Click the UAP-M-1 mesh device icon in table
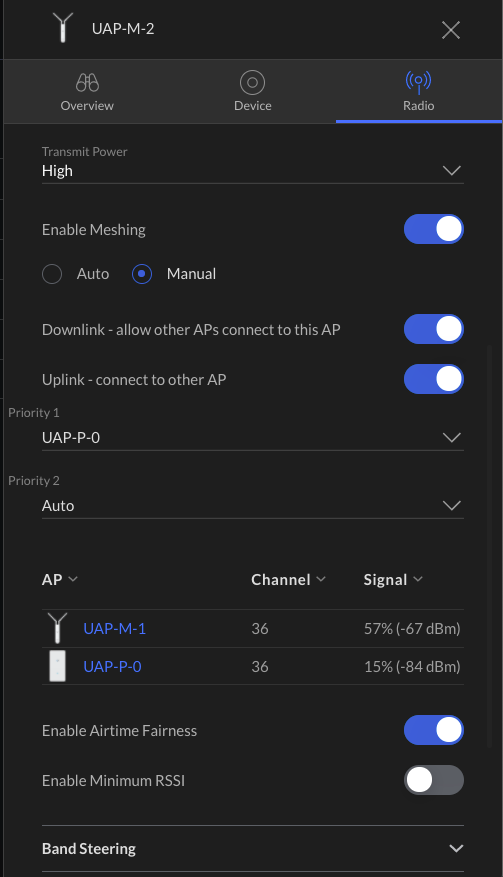 pyautogui.click(x=57, y=628)
